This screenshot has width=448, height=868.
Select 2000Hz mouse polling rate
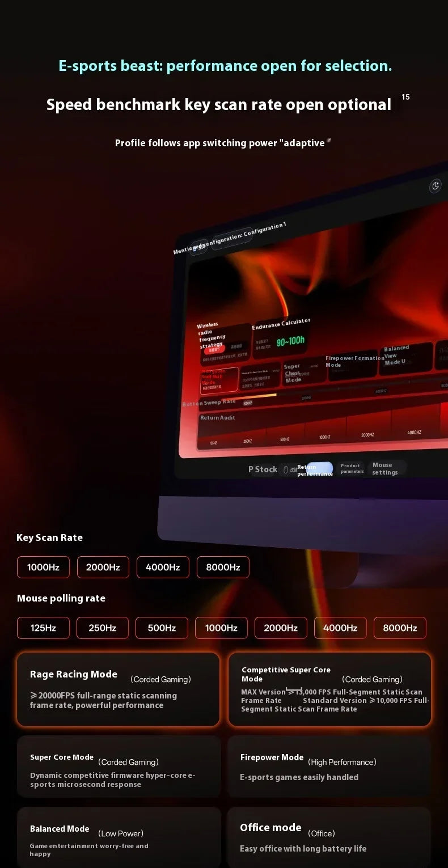pos(281,628)
